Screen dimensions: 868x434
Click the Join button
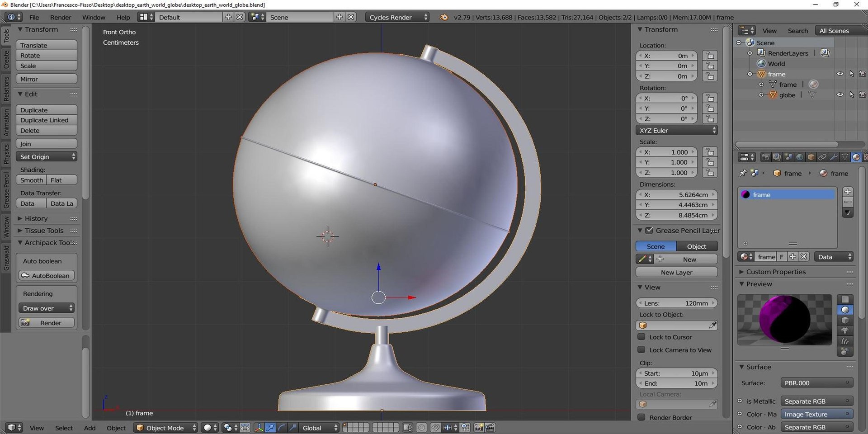click(x=47, y=144)
